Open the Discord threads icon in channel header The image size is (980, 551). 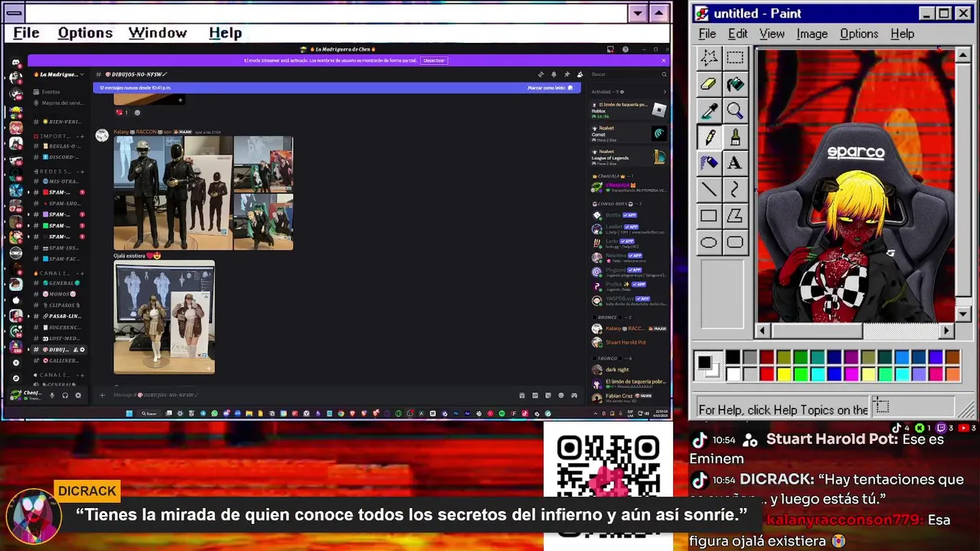point(541,74)
